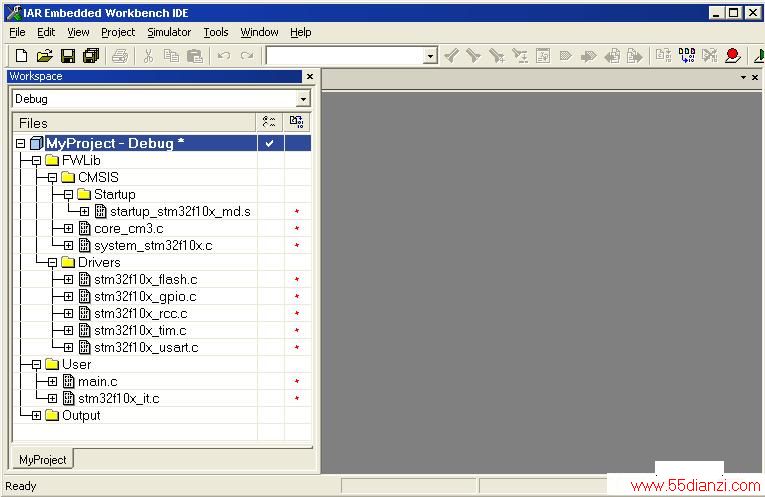Viewport: 765px width, 497px height.
Task: Click the Undo arrow icon
Action: tap(223, 56)
